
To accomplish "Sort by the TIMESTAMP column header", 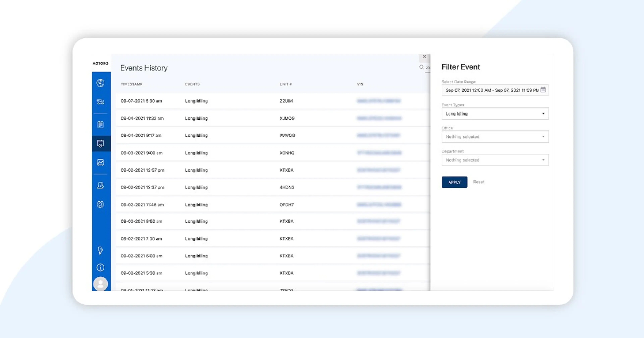I will click(x=131, y=84).
